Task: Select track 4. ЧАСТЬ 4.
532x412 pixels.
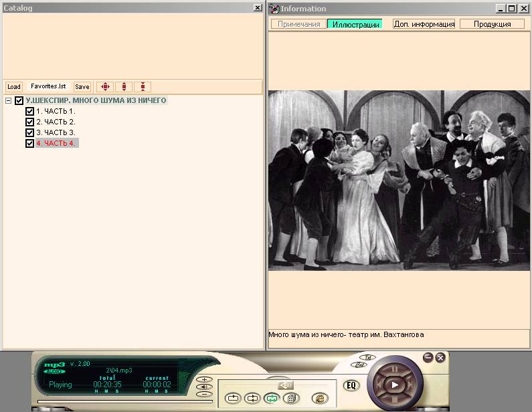Action: tap(57, 143)
